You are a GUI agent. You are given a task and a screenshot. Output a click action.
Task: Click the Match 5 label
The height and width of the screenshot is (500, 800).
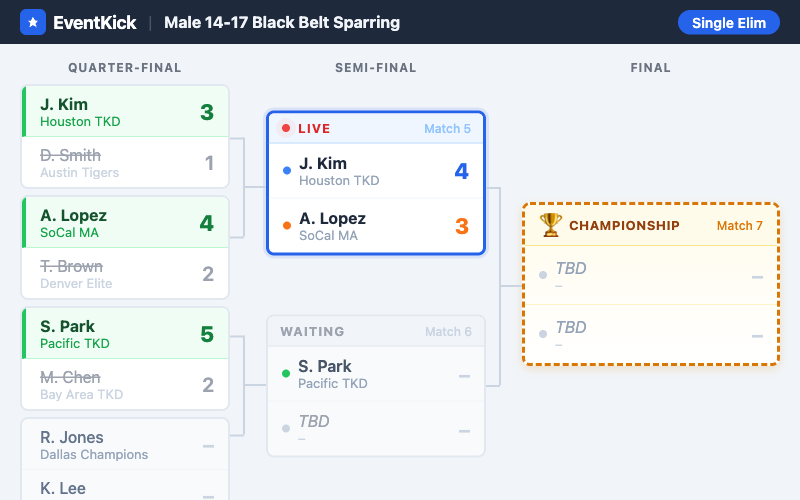(x=447, y=128)
